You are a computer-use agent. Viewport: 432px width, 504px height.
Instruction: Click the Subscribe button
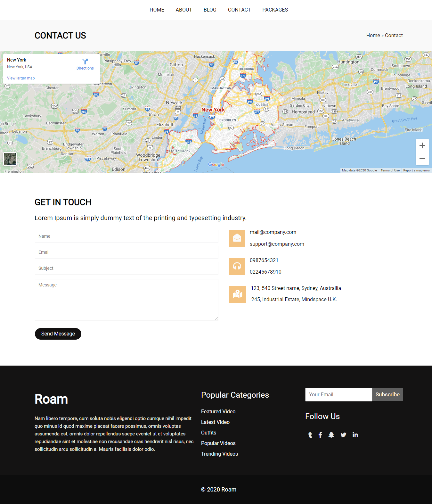[387, 395]
